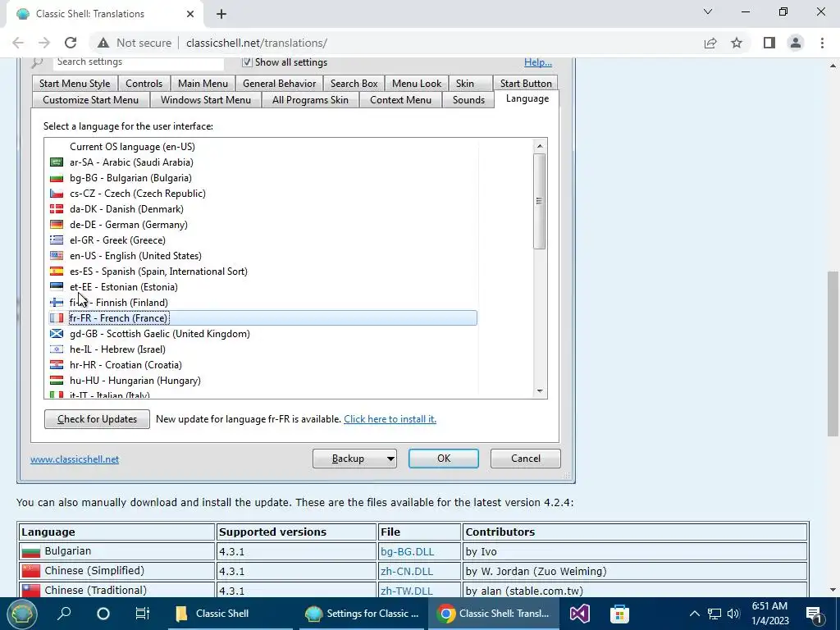Image resolution: width=840 pixels, height=630 pixels.
Task: Open the Context Menu tab
Action: point(400,100)
